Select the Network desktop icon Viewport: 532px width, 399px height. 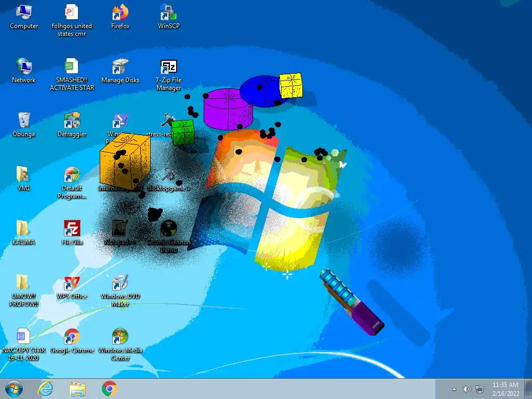point(24,71)
